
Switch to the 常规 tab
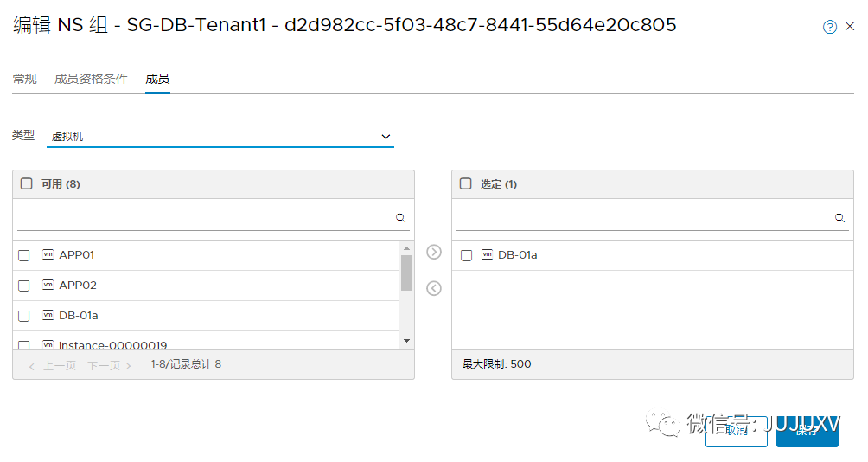25,79
